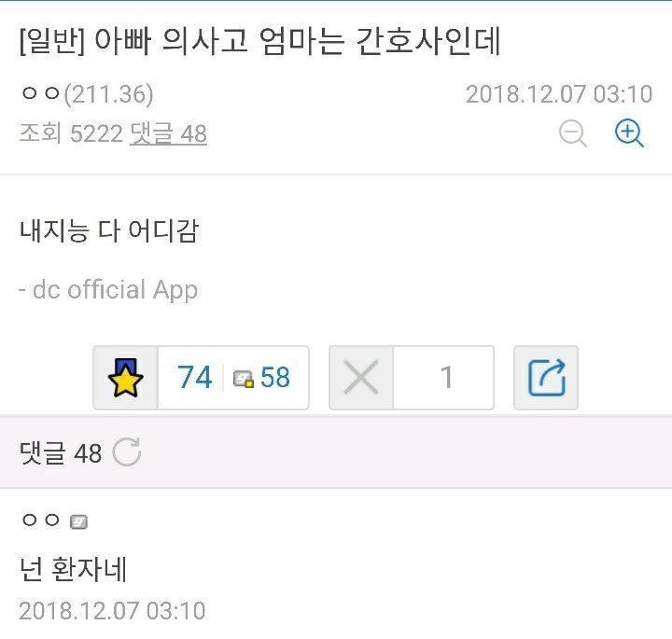672x639 pixels.
Task: Open the 댓글 48 link under title
Action: (168, 132)
